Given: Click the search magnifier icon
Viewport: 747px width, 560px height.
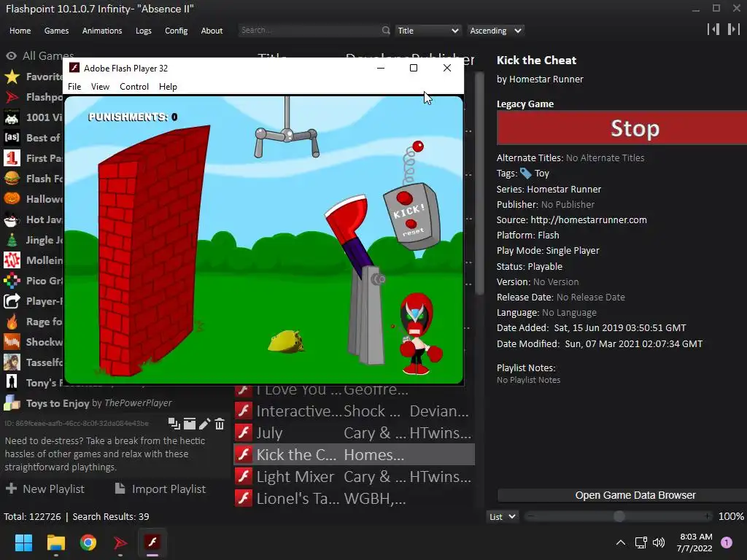Looking at the screenshot, I should pyautogui.click(x=386, y=31).
